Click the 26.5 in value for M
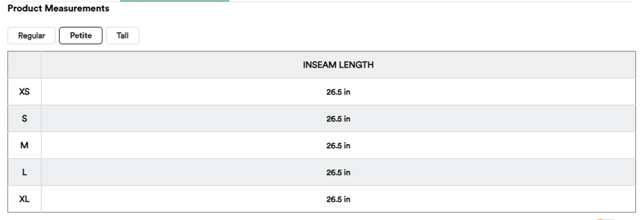Image resolution: width=644 pixels, height=220 pixels. coord(338,145)
